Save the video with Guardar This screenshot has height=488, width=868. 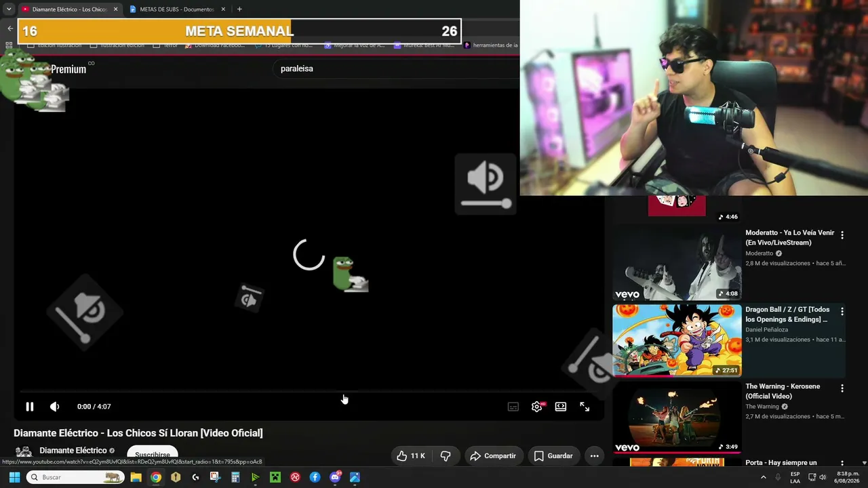553,456
